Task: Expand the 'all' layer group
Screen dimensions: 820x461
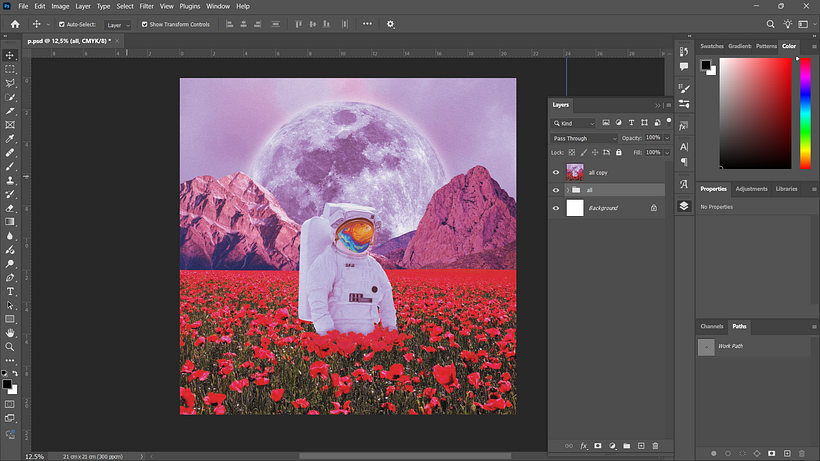Action: (568, 190)
